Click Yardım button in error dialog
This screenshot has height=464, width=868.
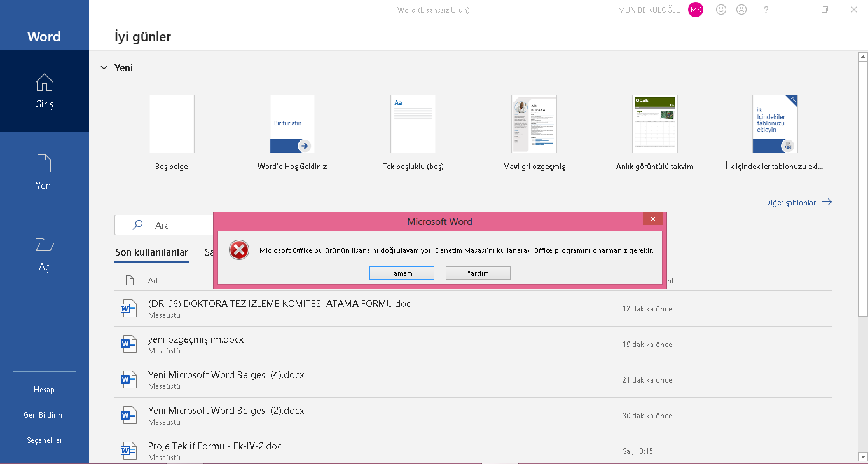tap(478, 273)
